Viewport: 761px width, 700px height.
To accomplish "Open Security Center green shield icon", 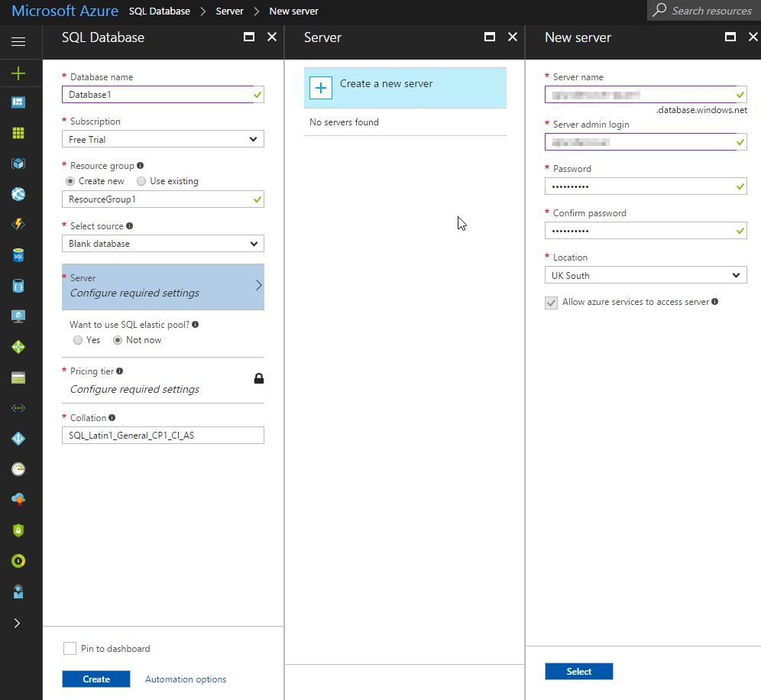I will pos(18,530).
